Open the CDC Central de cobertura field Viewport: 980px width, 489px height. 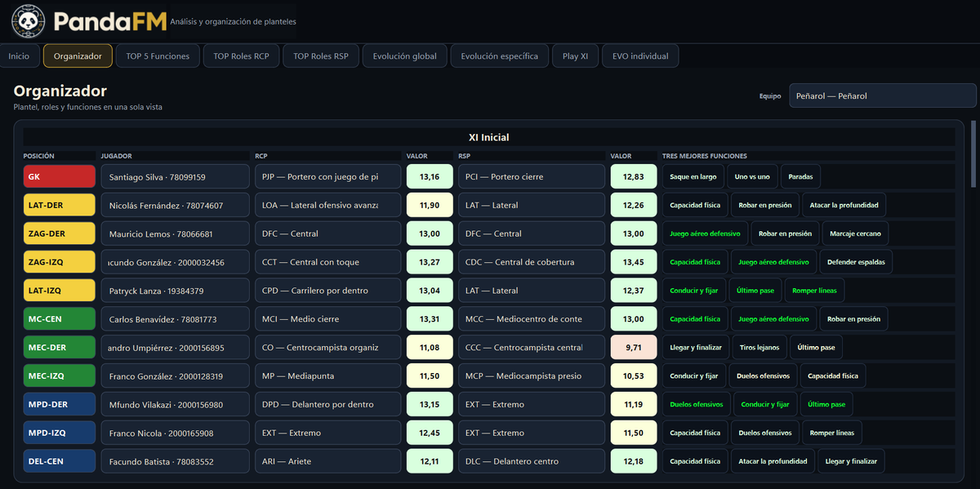532,263
